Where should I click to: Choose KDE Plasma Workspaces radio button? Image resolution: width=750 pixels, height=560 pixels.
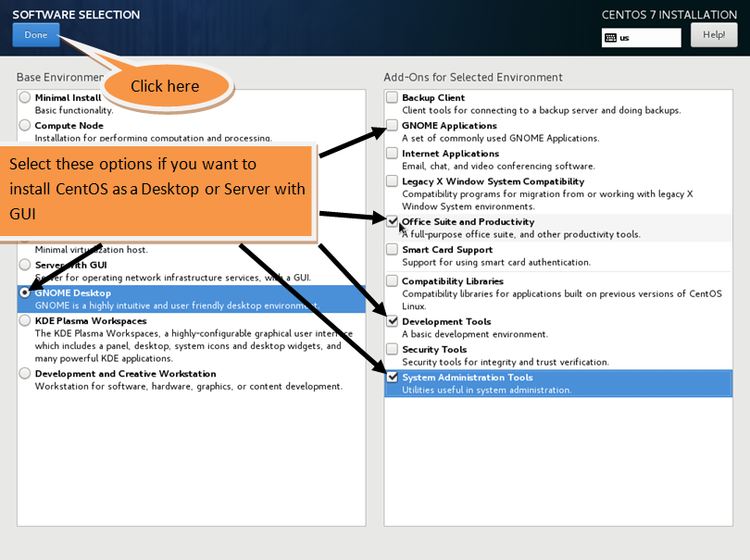25,320
